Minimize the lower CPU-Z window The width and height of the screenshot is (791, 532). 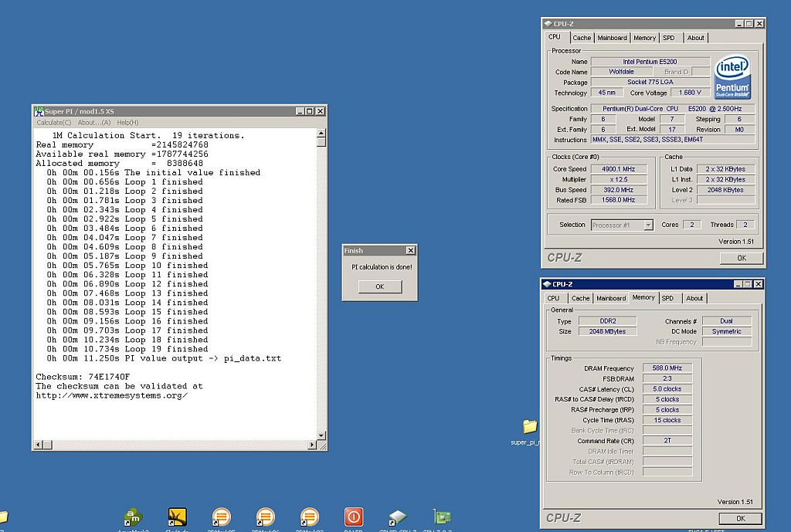click(738, 284)
